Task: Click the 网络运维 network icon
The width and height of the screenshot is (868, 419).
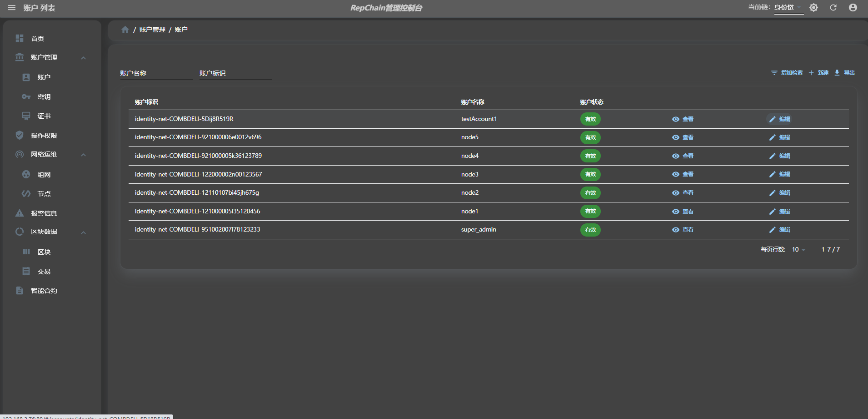Action: point(20,154)
